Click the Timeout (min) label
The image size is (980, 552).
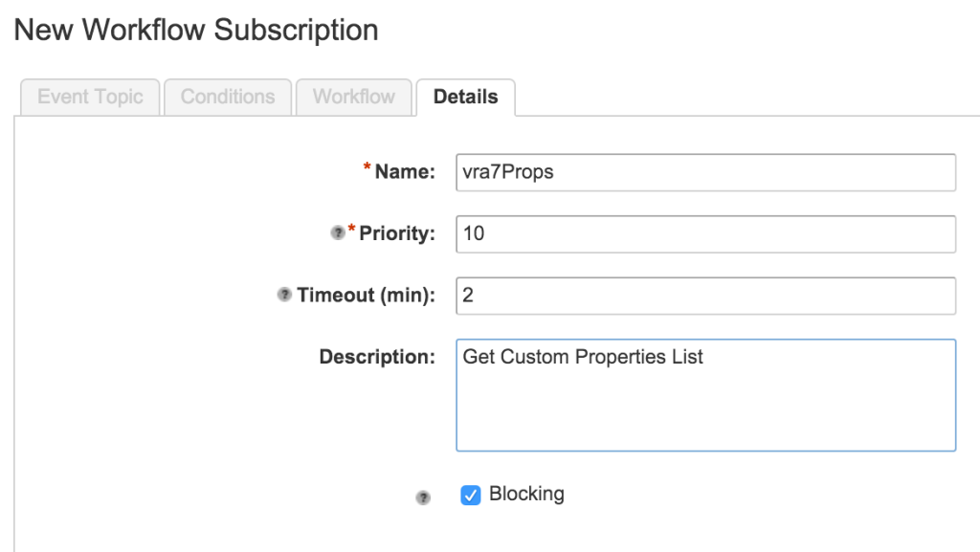369,295
